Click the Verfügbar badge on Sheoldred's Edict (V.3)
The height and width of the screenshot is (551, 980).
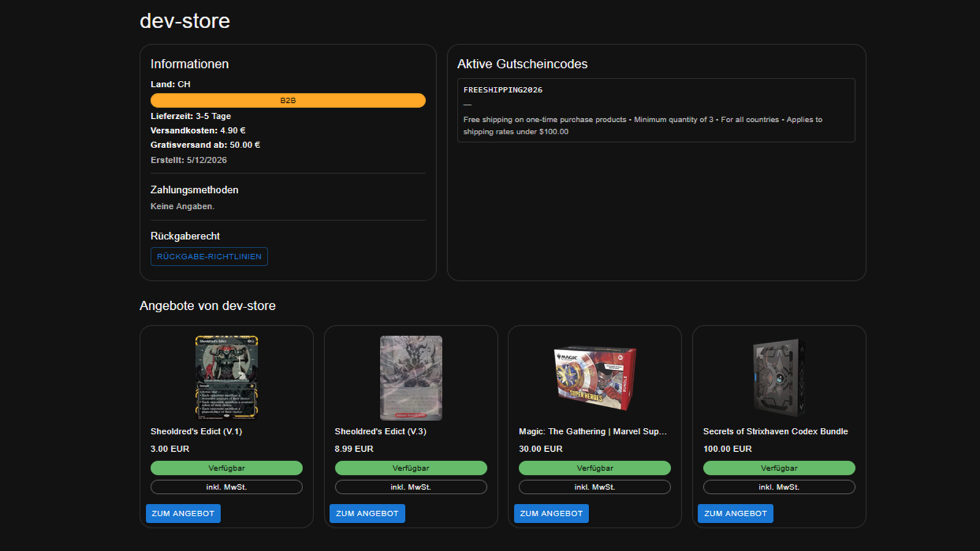click(411, 468)
